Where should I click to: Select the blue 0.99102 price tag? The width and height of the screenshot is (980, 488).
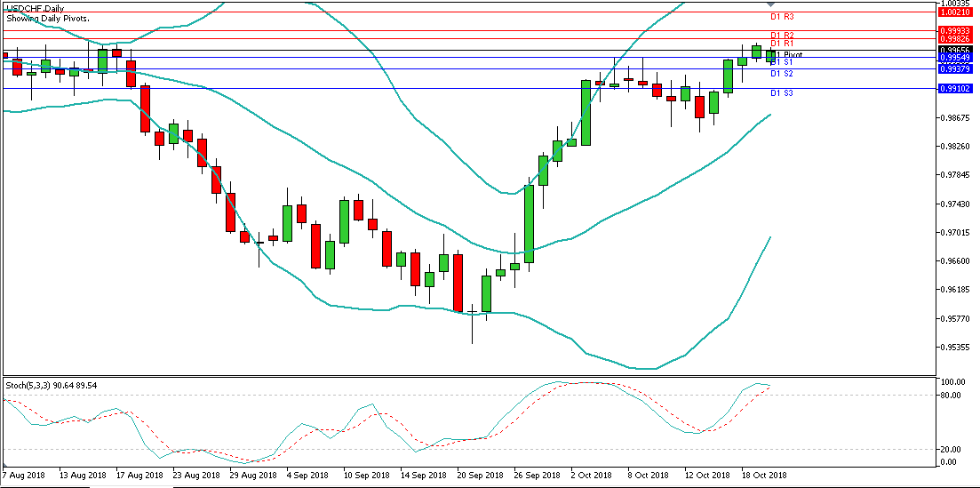tap(957, 89)
